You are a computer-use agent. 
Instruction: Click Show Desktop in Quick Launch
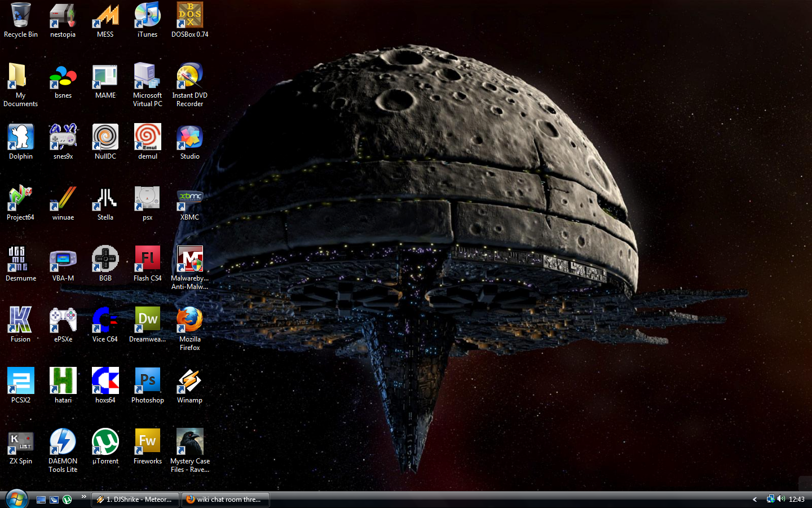click(x=41, y=500)
